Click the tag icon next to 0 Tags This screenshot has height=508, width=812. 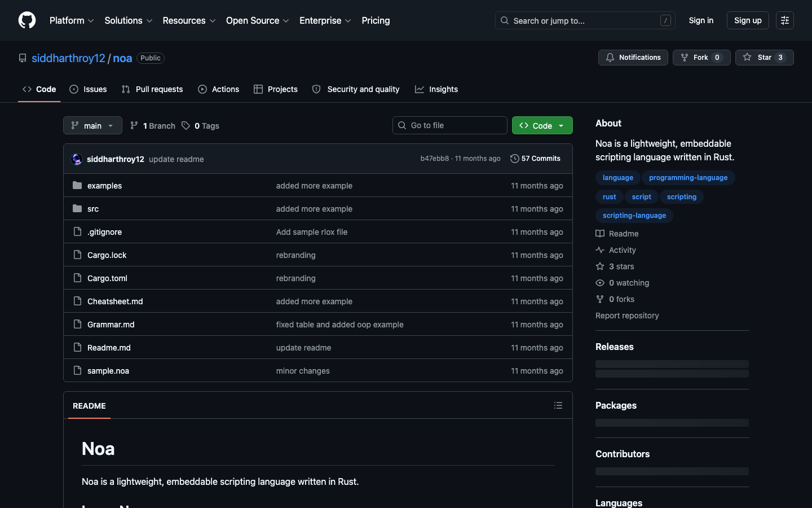coord(186,125)
